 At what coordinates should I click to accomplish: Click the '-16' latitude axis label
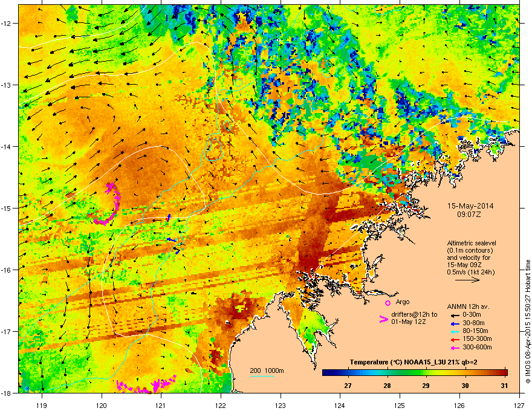[x=7, y=270]
